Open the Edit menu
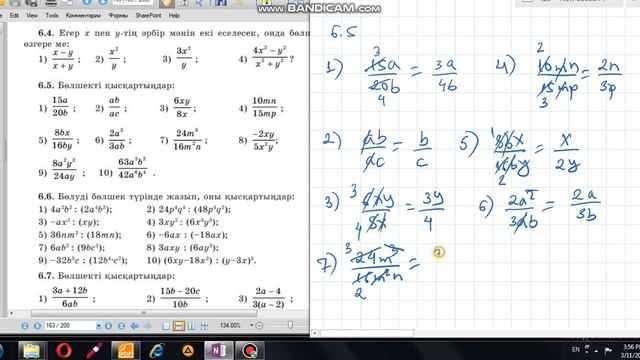 point(14,16)
